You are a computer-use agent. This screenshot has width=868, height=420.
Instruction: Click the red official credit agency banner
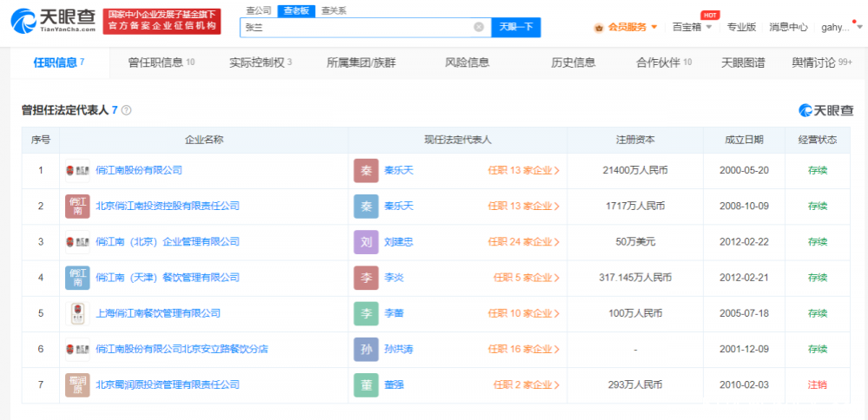tap(161, 22)
